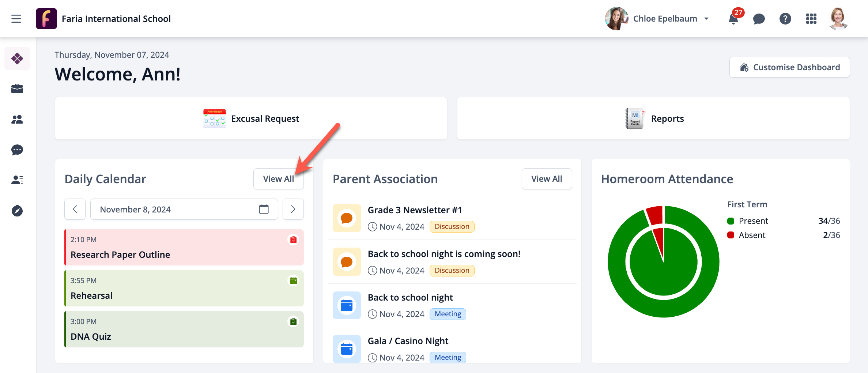This screenshot has width=868, height=373.
Task: Open the Excusal Request tile
Action: click(x=251, y=118)
